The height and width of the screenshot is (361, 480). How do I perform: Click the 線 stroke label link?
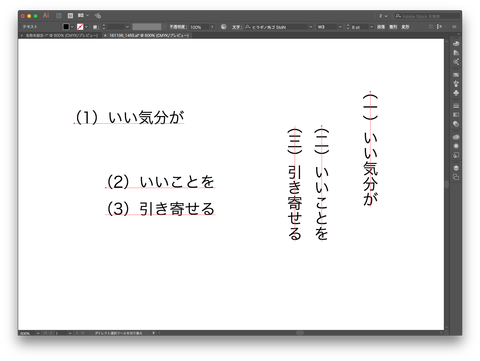[x=95, y=27]
